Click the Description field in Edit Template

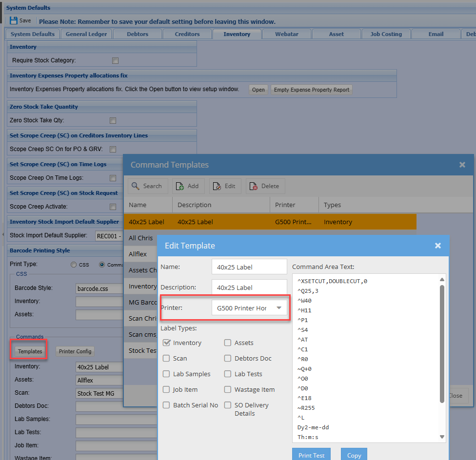pyautogui.click(x=249, y=287)
